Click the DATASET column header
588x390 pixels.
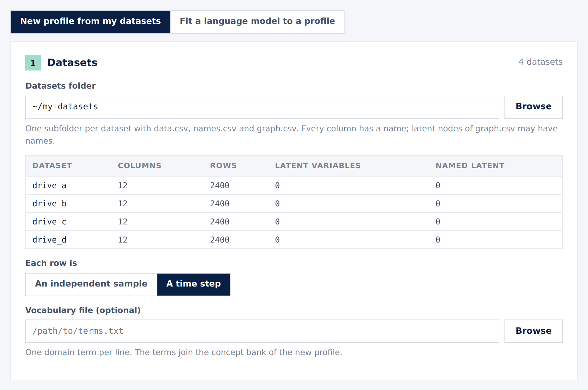[x=52, y=166]
